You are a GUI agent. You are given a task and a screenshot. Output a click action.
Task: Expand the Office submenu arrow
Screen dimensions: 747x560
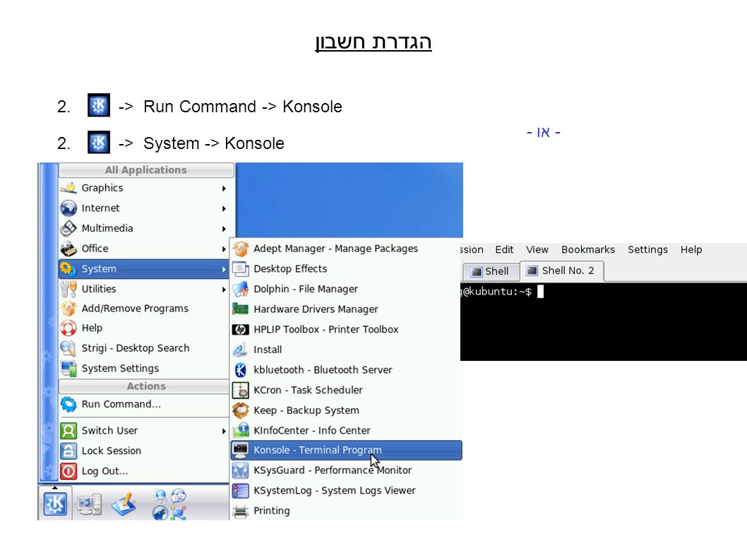223,249
